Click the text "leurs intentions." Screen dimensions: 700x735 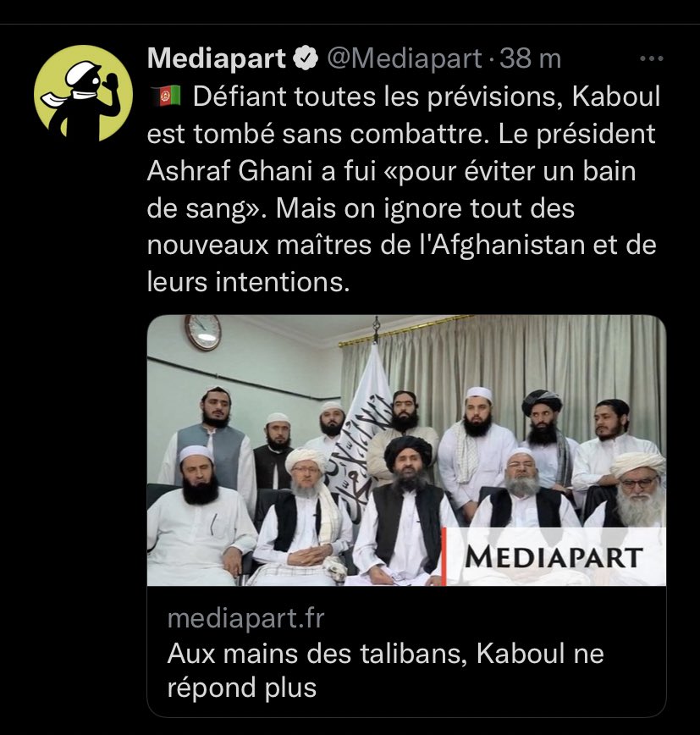[x=248, y=282]
